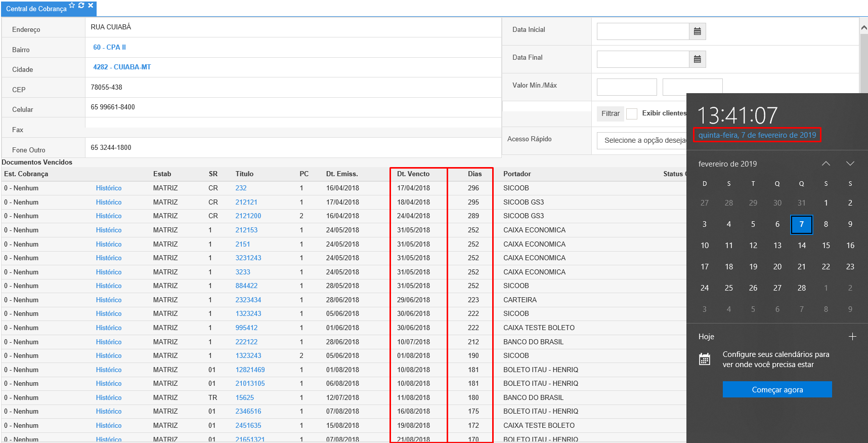Sort by the Portador column header

pyautogui.click(x=517, y=174)
